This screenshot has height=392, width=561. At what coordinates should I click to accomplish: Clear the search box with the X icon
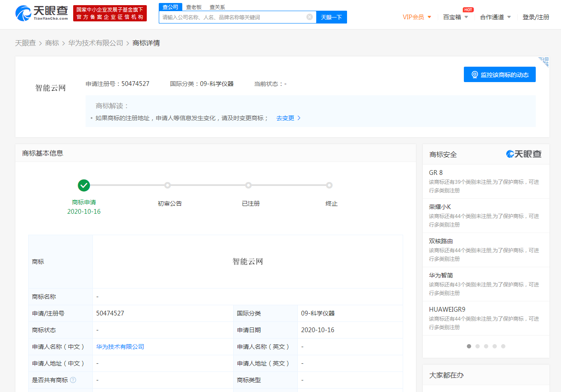[309, 17]
